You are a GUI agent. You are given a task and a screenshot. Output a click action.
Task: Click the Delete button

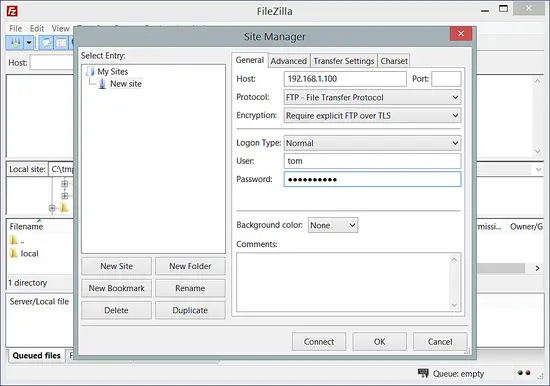pos(116,311)
